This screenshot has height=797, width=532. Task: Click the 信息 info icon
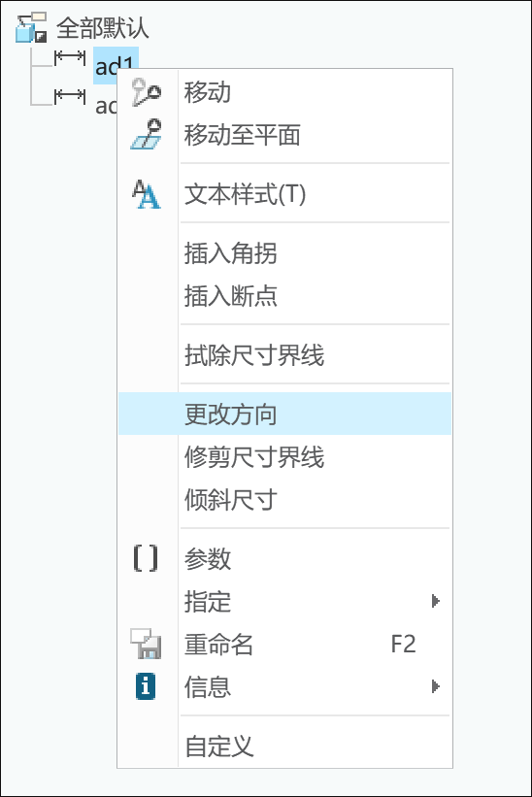tap(146, 686)
